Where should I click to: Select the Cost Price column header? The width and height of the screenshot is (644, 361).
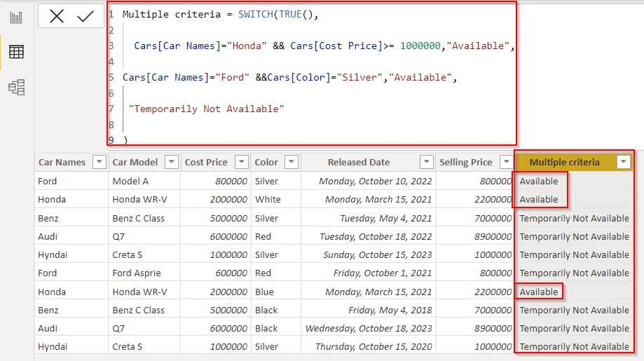[x=206, y=162]
